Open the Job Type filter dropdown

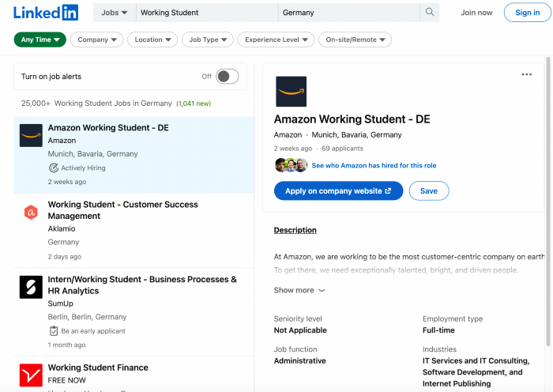pos(207,40)
